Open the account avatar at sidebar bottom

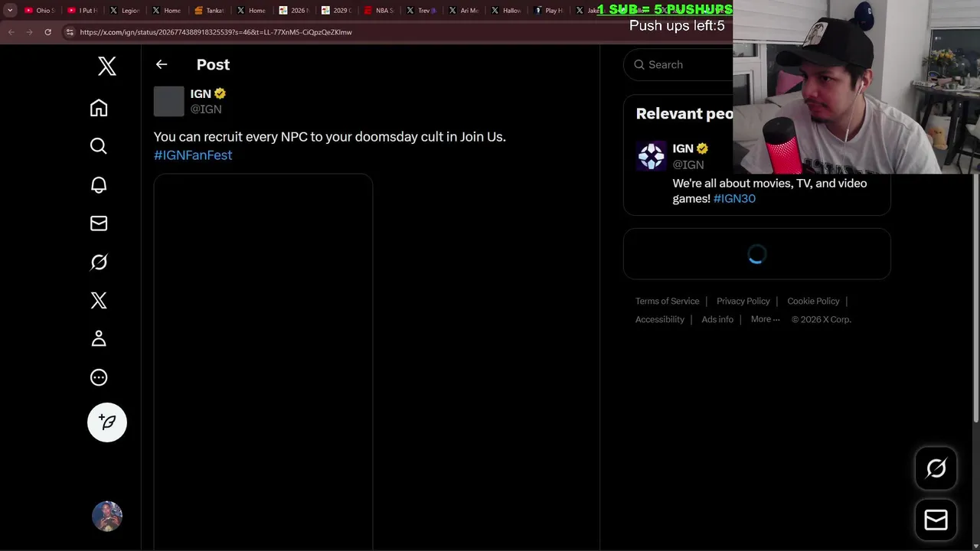pos(107,517)
